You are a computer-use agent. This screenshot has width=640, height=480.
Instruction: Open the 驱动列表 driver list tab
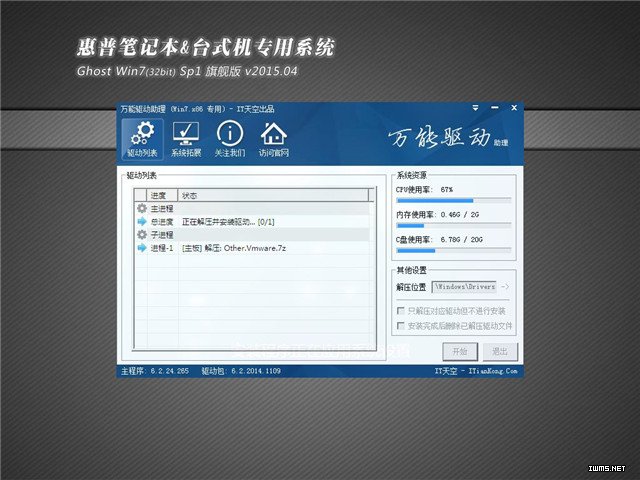[142, 139]
